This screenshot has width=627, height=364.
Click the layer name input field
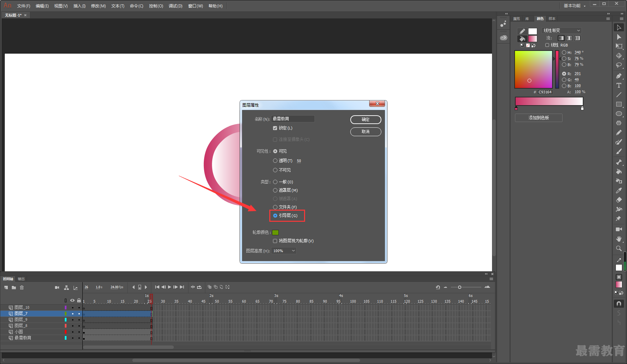pos(293,119)
